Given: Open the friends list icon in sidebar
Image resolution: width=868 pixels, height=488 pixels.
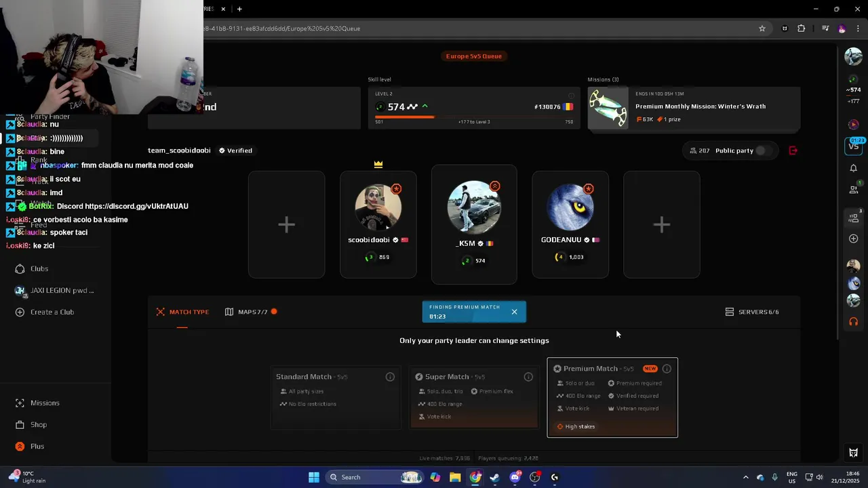Looking at the screenshot, I should point(854,189).
